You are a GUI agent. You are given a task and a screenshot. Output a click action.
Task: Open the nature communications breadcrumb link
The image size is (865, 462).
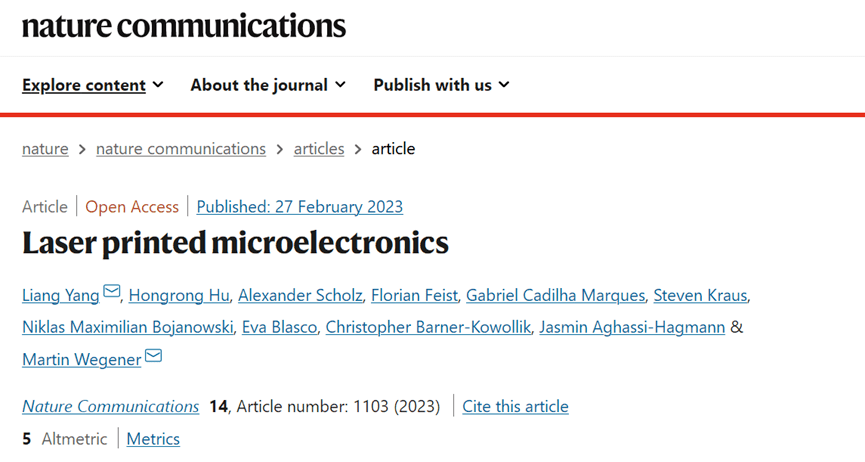181,149
